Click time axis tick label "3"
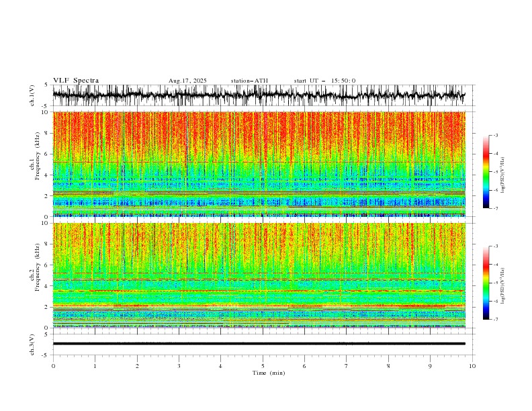Screen dimensions: 532x411 point(179,366)
